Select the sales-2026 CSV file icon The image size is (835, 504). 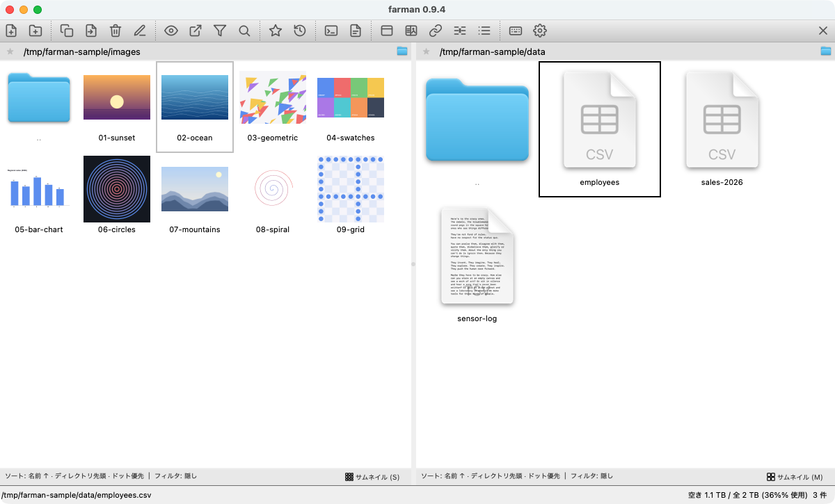722,120
